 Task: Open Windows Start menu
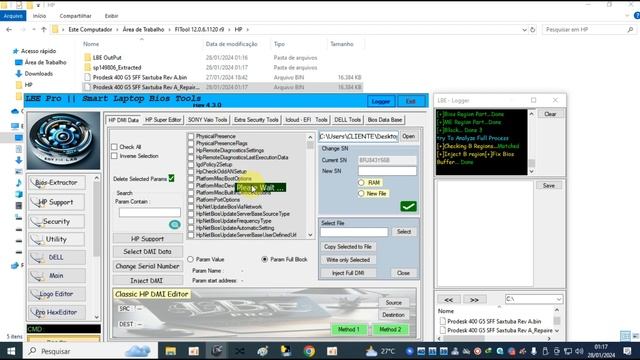pos(11,351)
